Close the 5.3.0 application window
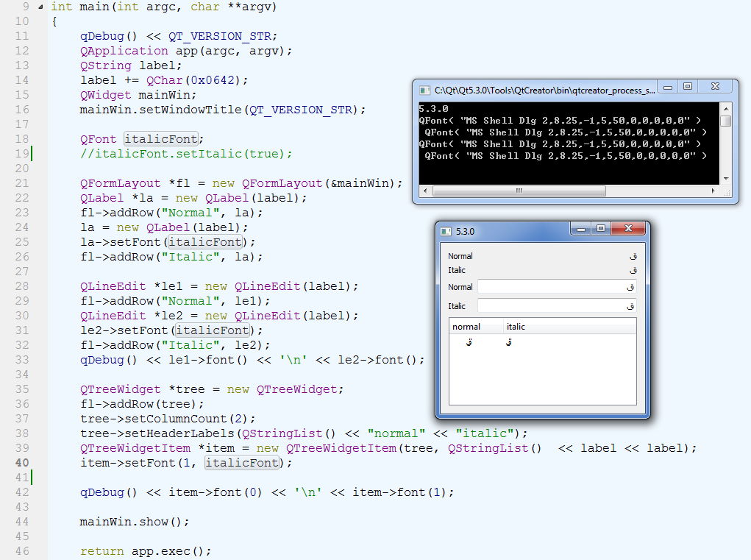 tap(627, 230)
